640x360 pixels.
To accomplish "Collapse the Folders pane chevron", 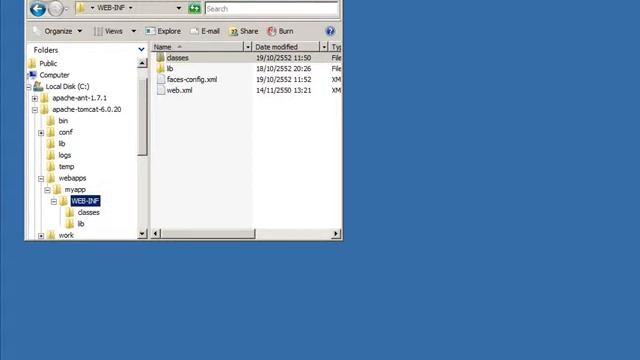I will pyautogui.click(x=141, y=50).
